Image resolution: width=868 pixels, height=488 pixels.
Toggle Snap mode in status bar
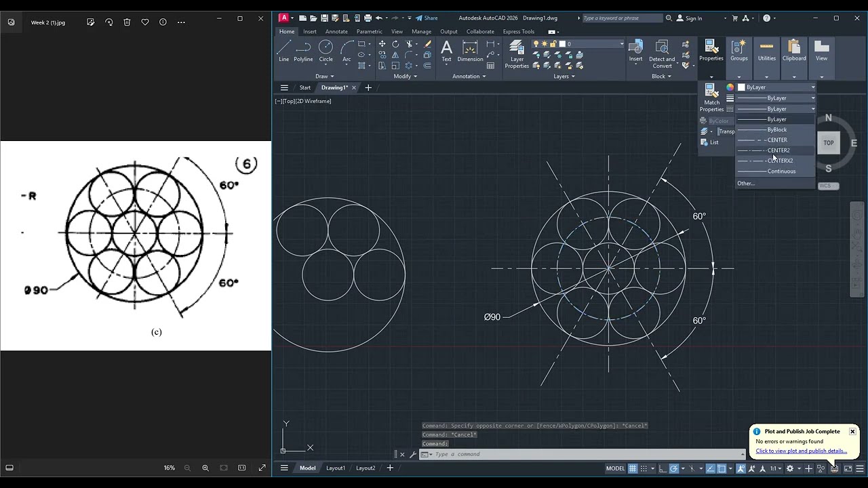click(x=644, y=468)
